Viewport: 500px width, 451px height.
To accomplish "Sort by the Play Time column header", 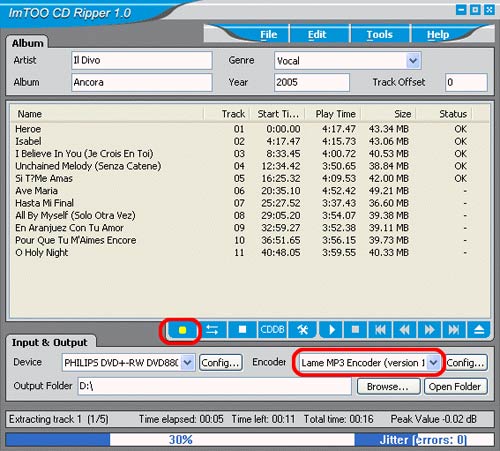I will coord(334,114).
